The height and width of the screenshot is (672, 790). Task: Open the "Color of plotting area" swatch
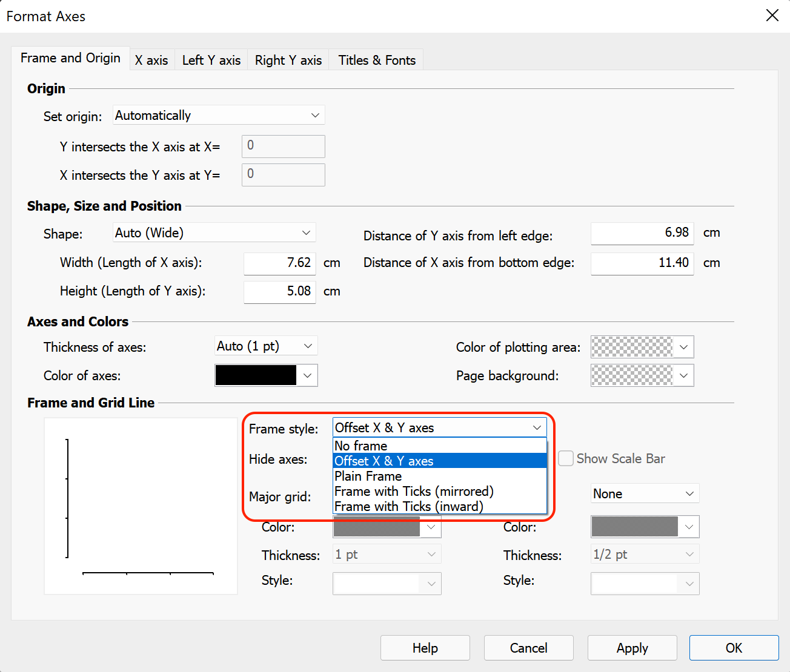642,347
